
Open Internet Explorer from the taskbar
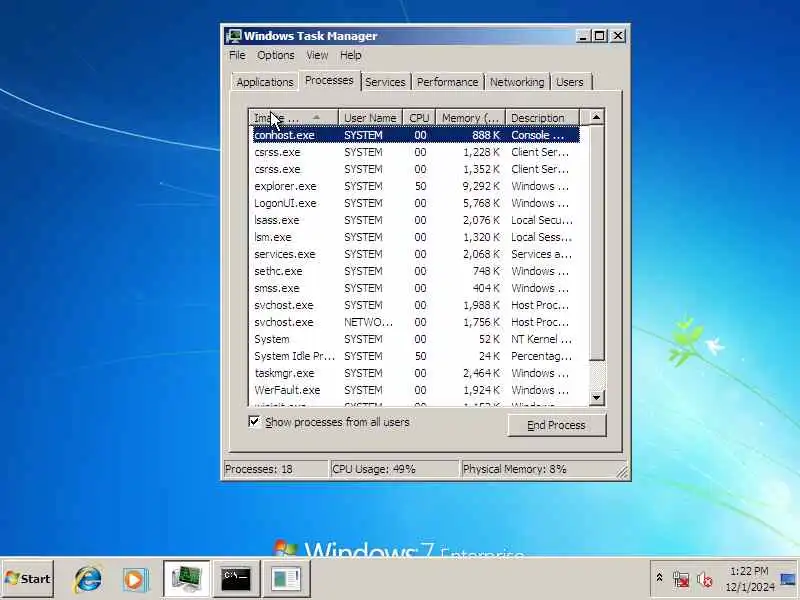pyautogui.click(x=88, y=579)
